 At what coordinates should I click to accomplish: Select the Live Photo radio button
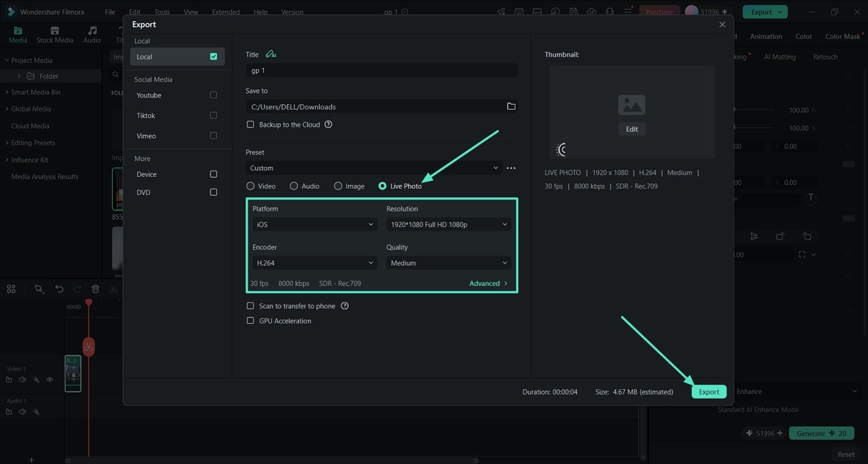point(383,186)
